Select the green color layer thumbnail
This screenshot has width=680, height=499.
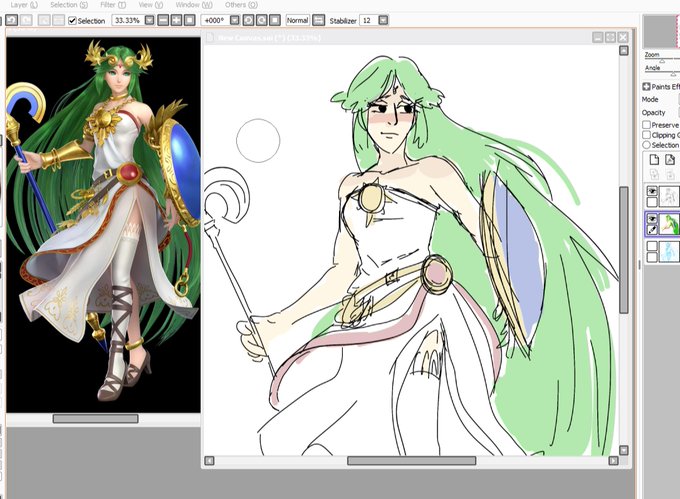point(669,224)
